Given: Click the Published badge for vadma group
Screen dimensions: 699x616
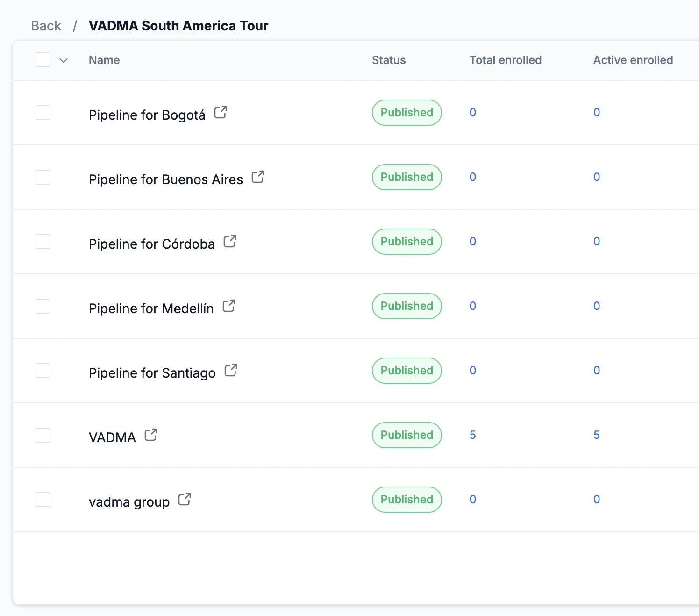Looking at the screenshot, I should [407, 500].
